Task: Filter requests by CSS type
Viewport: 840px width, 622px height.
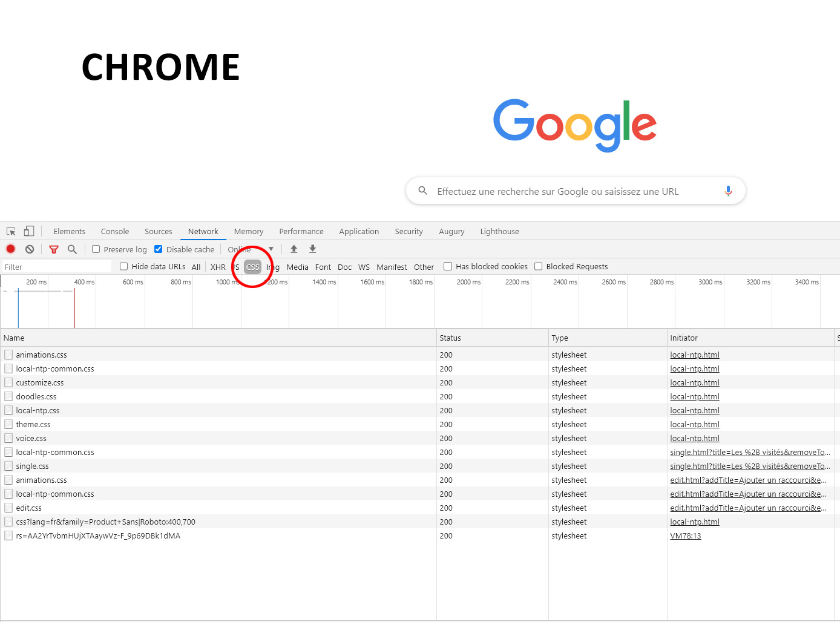Action: click(253, 267)
